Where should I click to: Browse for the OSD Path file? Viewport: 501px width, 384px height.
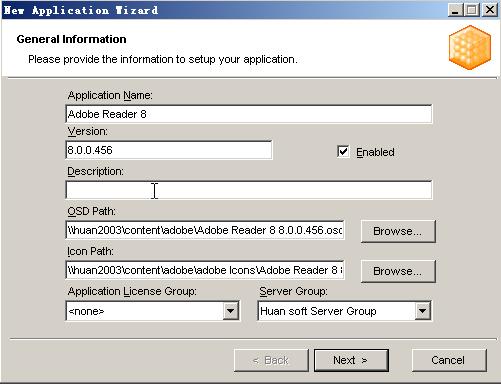(x=398, y=231)
